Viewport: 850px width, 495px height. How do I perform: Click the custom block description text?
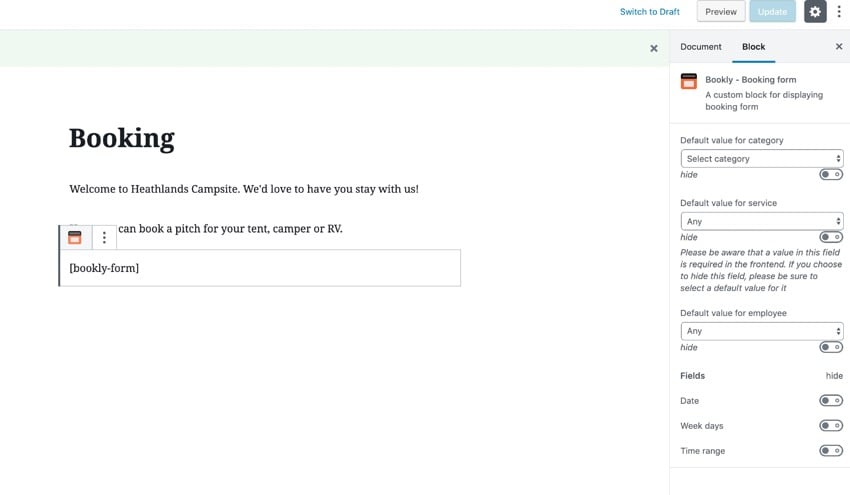(x=764, y=101)
